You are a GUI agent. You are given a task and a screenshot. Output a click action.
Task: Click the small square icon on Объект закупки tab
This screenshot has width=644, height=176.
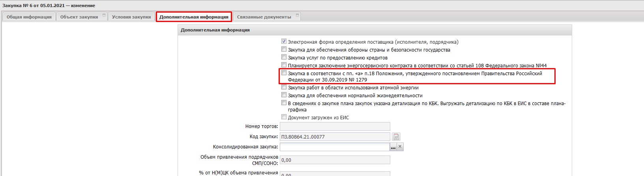104,15
